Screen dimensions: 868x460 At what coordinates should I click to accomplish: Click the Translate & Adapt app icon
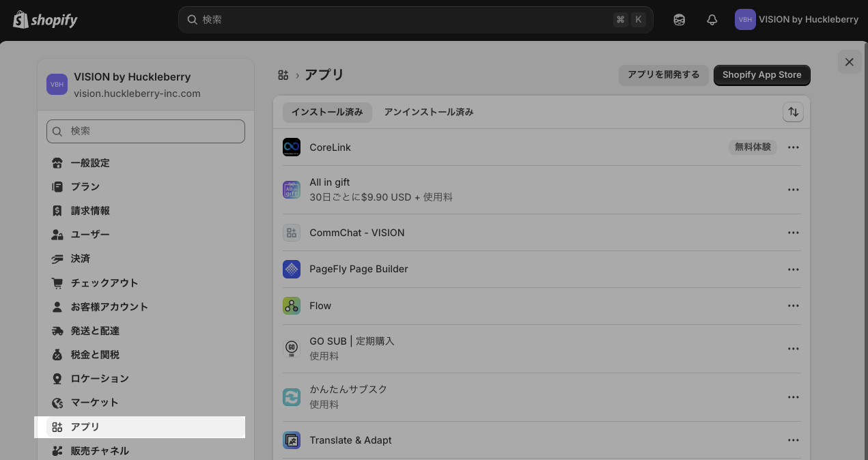tap(292, 440)
